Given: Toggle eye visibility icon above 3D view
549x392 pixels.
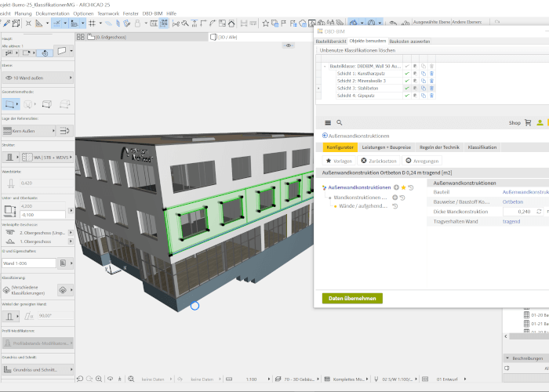Looking at the screenshot, I should point(289,45).
